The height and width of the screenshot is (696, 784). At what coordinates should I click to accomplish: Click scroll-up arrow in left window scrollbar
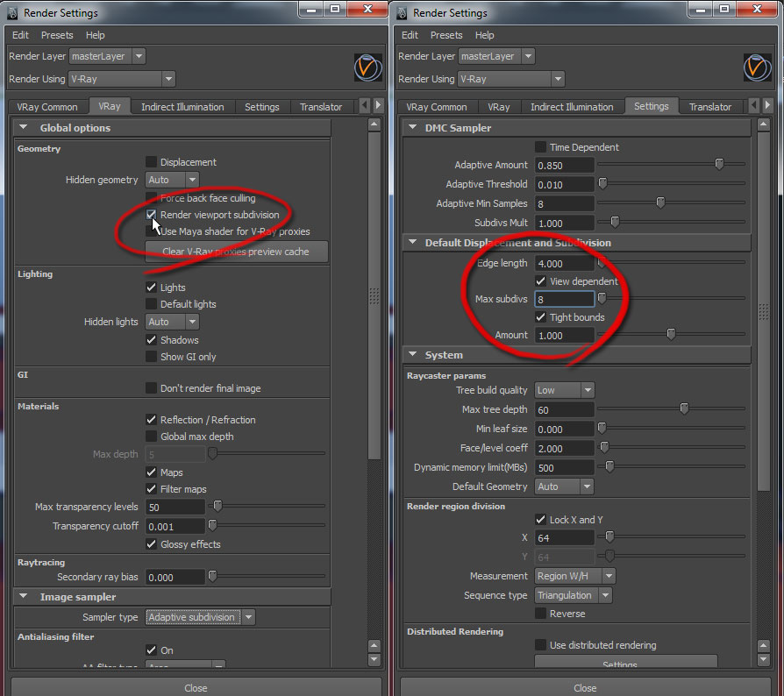pos(374,124)
